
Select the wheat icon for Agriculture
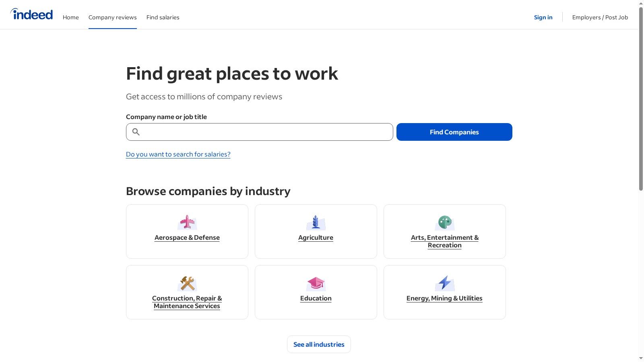tap(316, 222)
